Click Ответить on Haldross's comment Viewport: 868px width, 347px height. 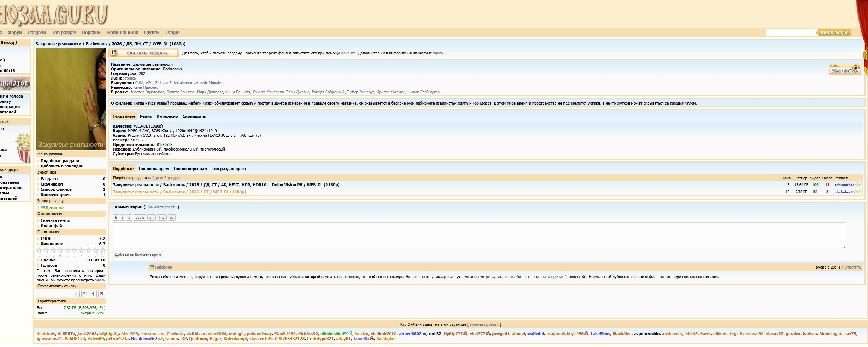point(852,267)
